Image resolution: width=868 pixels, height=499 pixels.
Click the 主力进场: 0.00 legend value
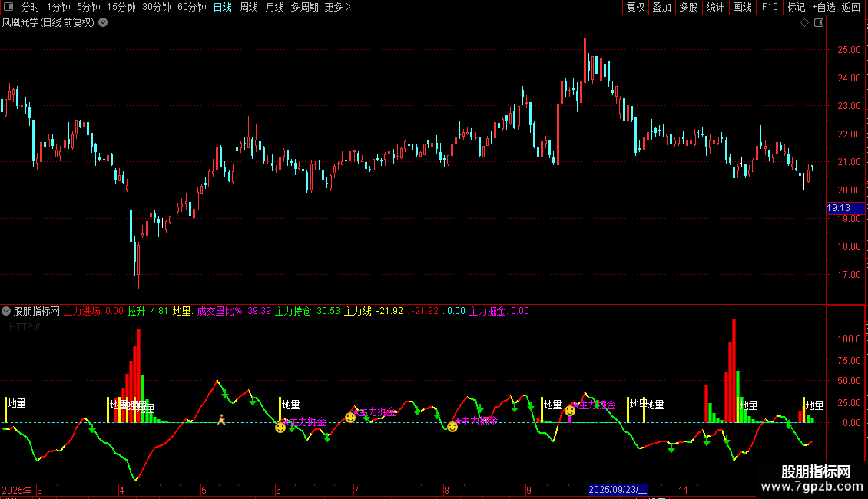click(x=94, y=311)
